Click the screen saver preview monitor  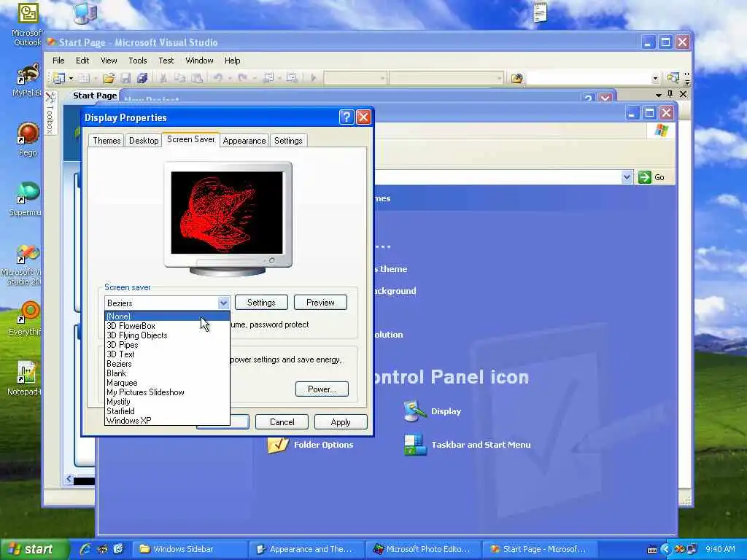tap(228, 218)
